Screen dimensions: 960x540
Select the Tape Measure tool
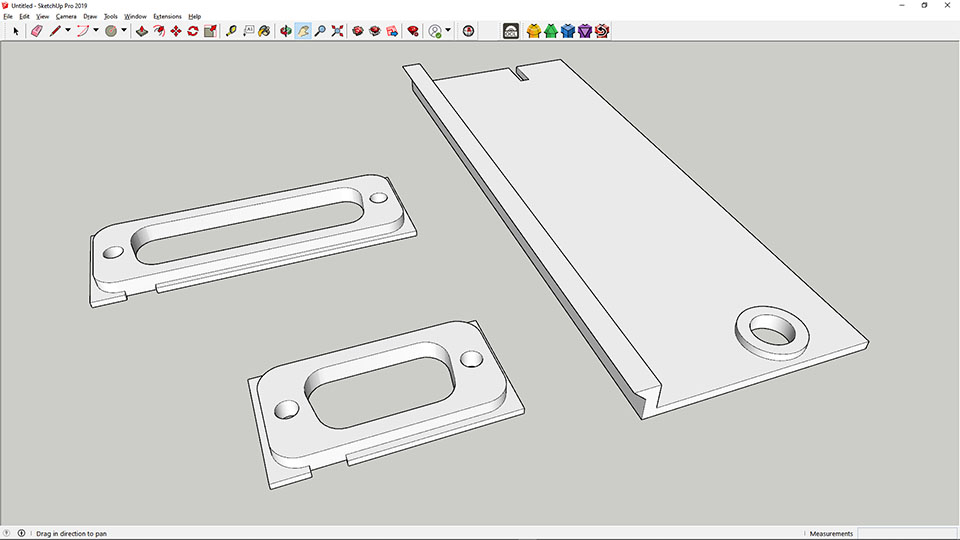point(231,31)
